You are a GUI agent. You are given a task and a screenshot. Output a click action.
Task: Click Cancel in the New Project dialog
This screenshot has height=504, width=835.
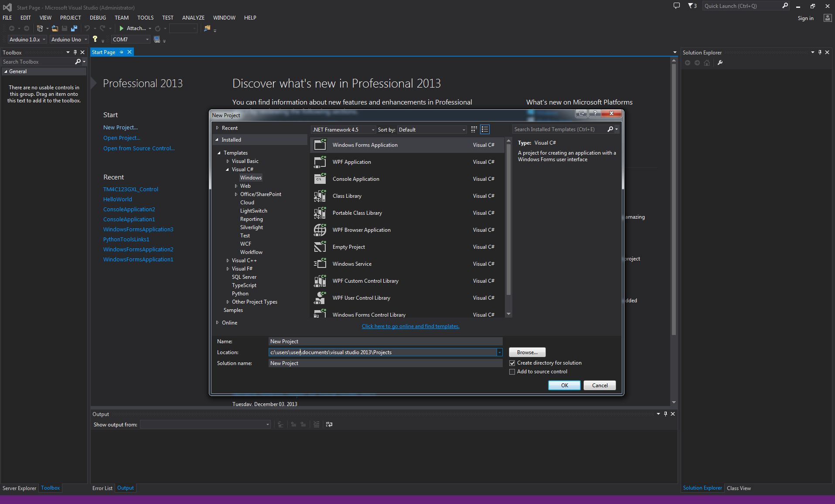600,386
